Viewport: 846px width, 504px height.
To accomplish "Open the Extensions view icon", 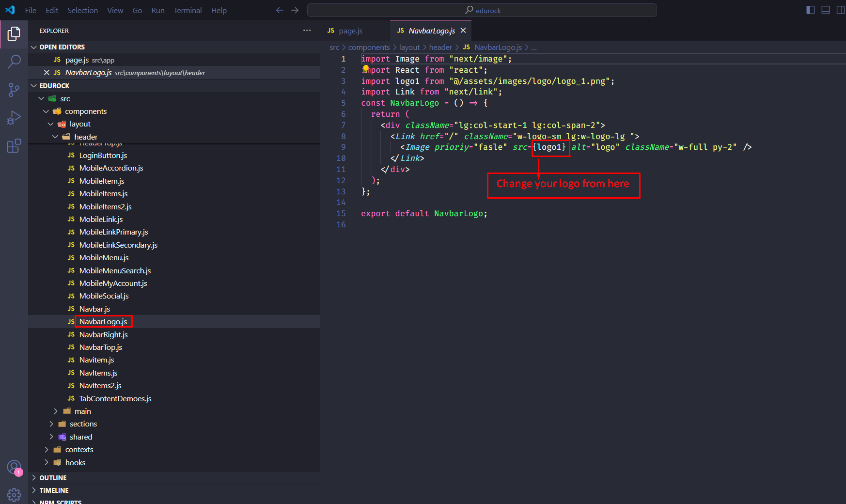I will click(14, 146).
